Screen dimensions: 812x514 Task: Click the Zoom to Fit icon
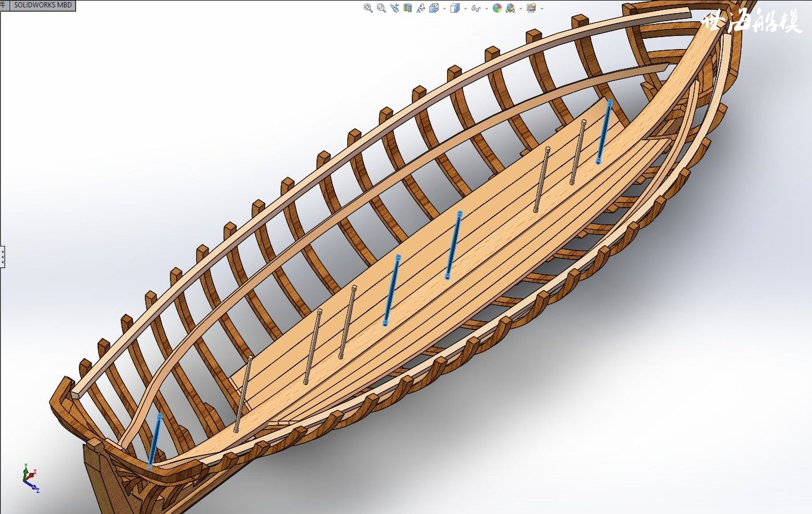pyautogui.click(x=368, y=8)
